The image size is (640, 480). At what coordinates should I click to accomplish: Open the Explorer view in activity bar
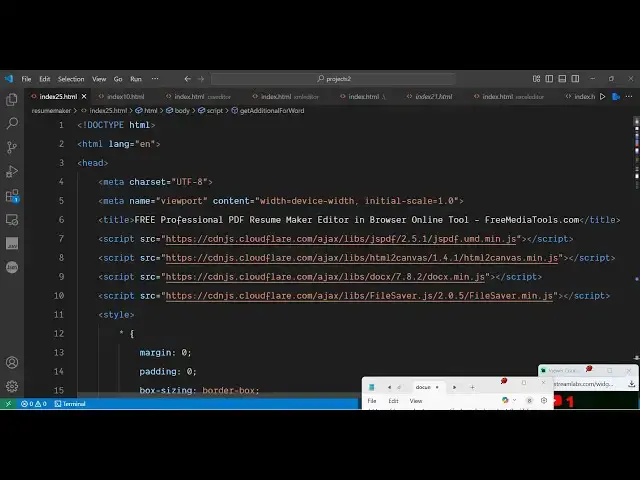tap(12, 99)
